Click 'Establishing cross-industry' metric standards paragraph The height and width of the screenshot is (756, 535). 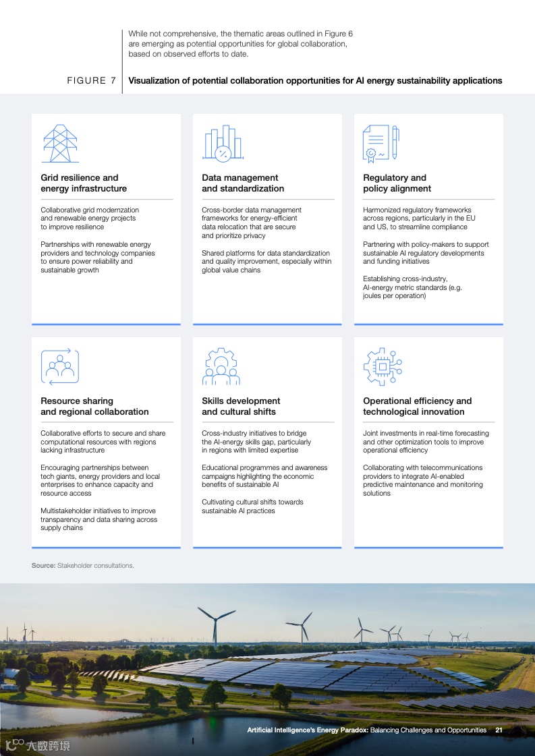412,287
